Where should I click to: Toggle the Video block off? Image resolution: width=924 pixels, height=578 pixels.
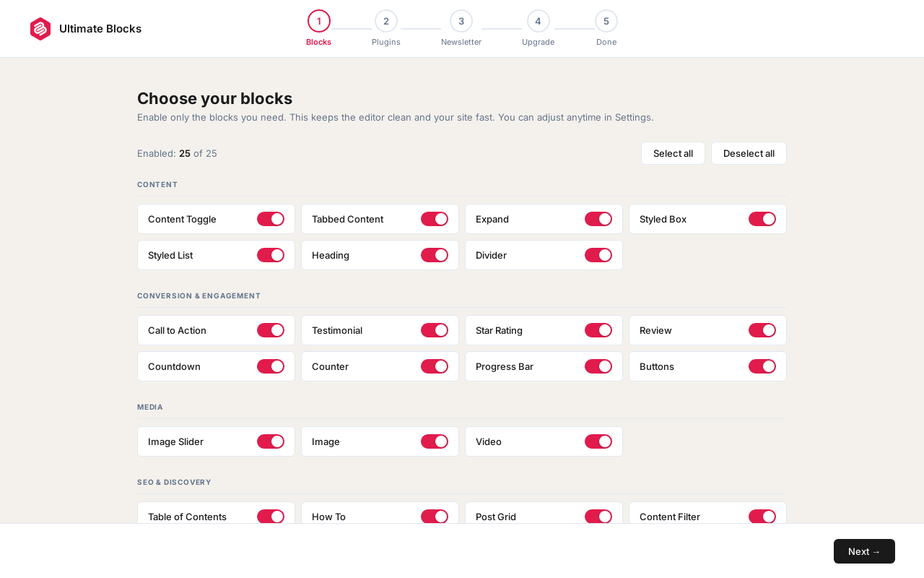598,441
